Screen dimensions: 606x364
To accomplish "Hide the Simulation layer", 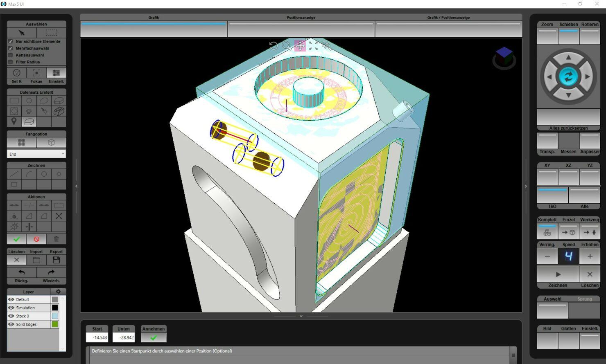I will pyautogui.click(x=11, y=308).
